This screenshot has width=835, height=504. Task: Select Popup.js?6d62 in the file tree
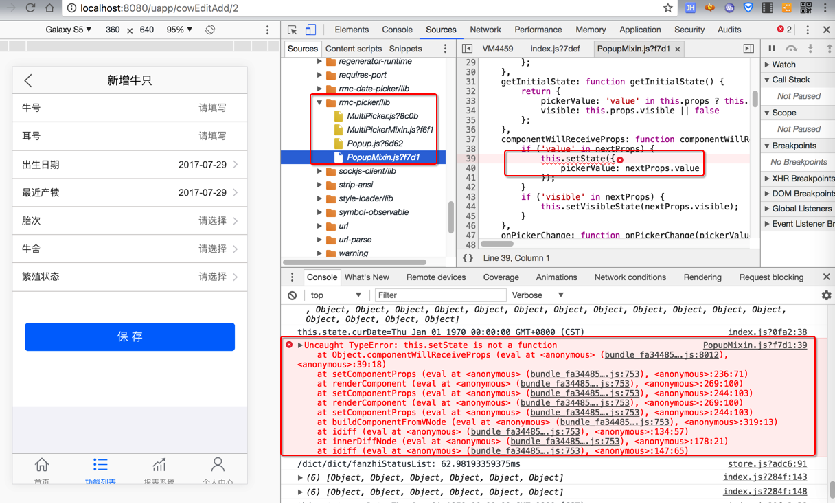(x=375, y=144)
